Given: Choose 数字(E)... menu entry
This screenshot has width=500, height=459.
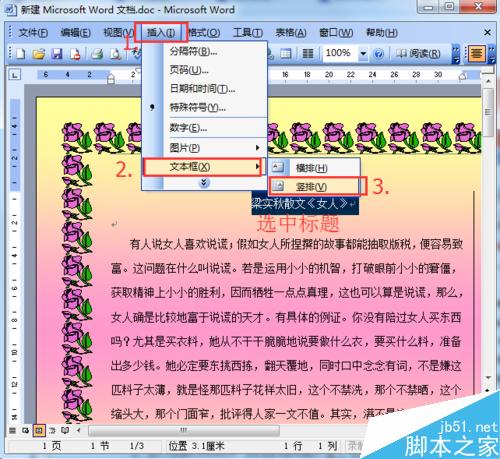Looking at the screenshot, I should coord(204,128).
